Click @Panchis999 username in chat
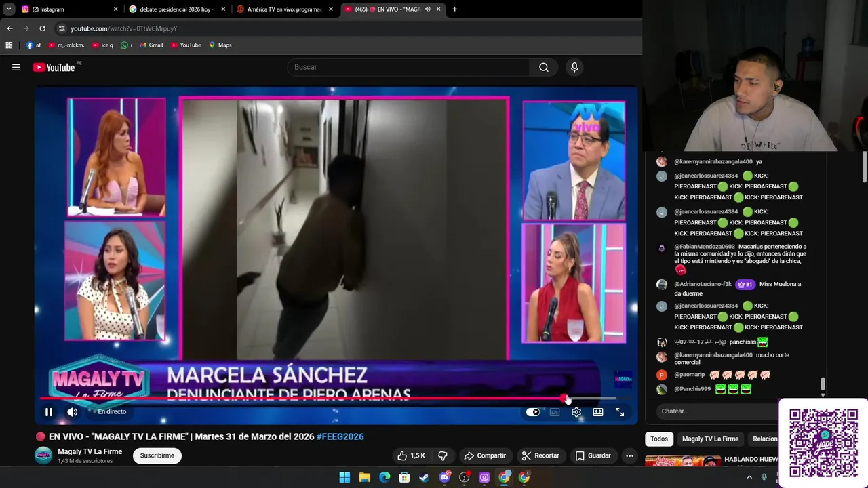The width and height of the screenshot is (868, 488). coord(692,389)
